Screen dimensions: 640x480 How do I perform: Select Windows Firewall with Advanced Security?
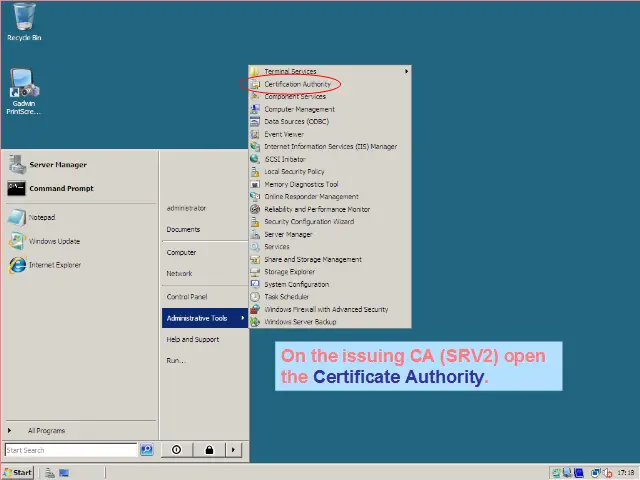[326, 310]
